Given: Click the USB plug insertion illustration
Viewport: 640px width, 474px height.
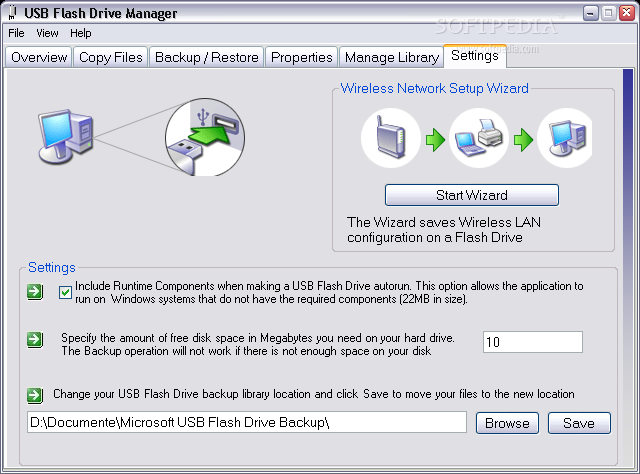Looking at the screenshot, I should tap(205, 137).
